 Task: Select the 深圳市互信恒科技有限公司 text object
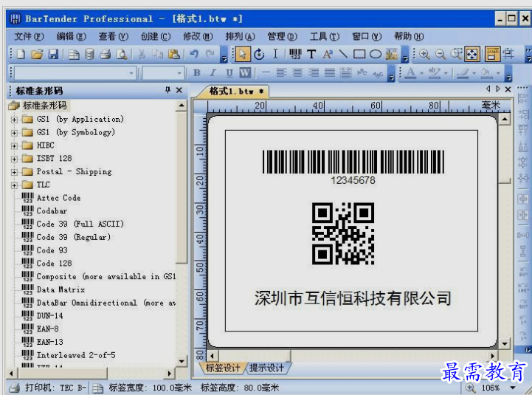point(353,298)
